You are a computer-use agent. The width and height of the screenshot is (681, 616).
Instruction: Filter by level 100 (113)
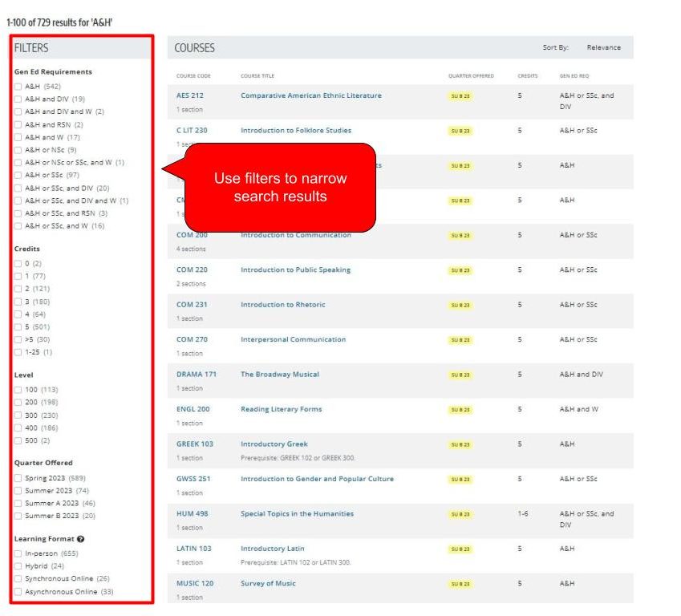tap(18, 390)
